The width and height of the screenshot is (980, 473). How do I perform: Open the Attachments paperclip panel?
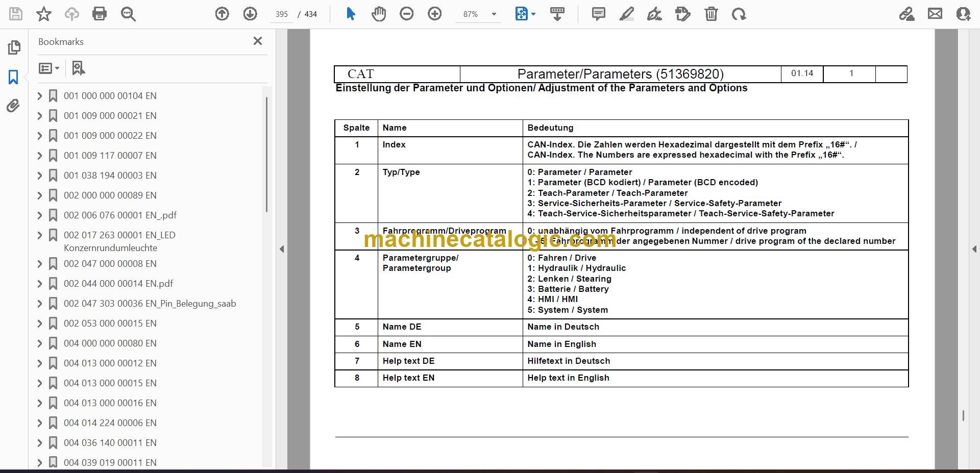pyautogui.click(x=14, y=106)
